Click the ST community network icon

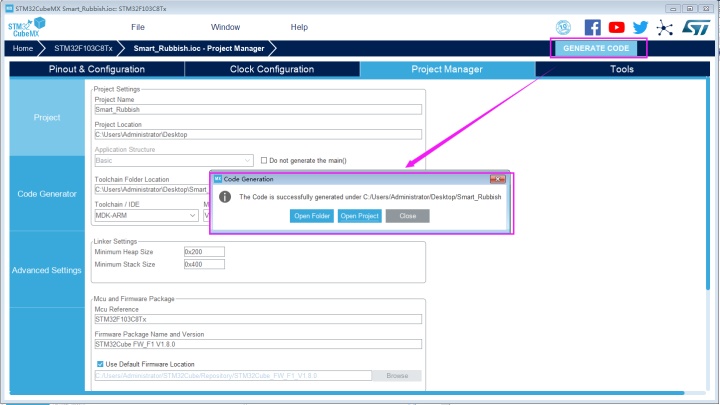click(x=664, y=28)
